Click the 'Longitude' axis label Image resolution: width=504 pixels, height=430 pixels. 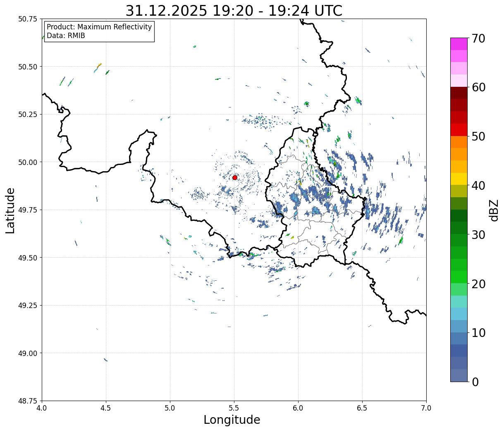pyautogui.click(x=232, y=420)
